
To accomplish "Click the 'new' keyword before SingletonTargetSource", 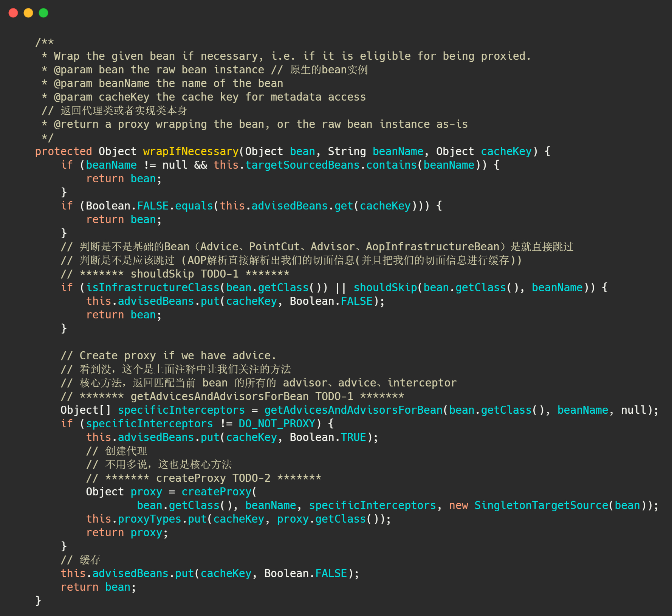I will [458, 505].
